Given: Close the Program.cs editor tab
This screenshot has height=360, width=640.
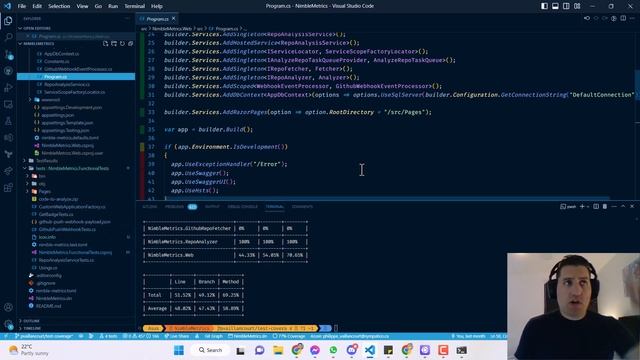Looking at the screenshot, I should tap(173, 19).
